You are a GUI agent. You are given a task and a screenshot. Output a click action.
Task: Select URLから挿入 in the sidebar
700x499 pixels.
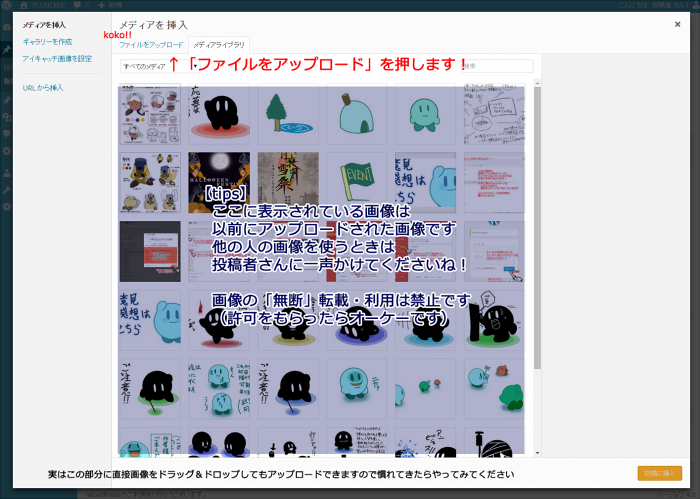43,88
